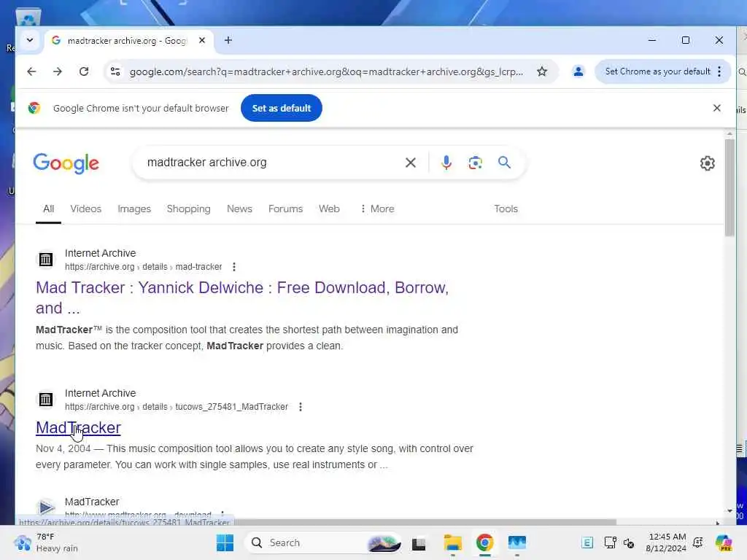Open a new tab with plus button

point(228,41)
